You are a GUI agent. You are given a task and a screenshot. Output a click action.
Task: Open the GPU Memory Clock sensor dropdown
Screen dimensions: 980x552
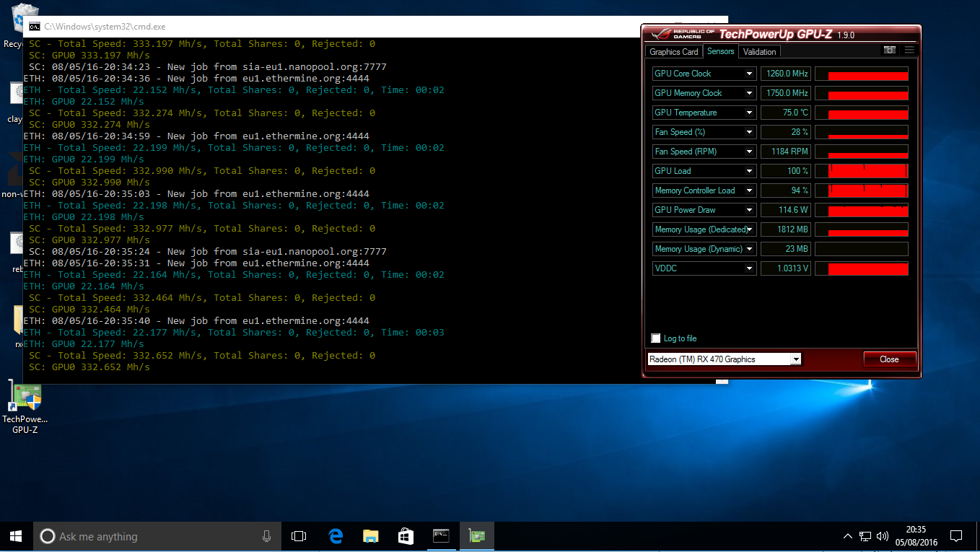tap(750, 93)
